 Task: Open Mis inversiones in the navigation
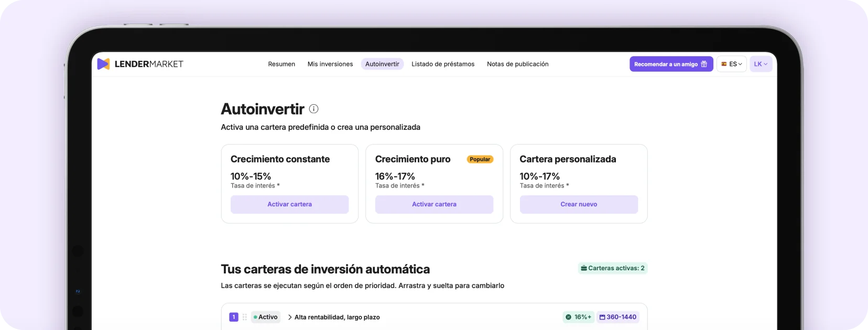point(330,64)
